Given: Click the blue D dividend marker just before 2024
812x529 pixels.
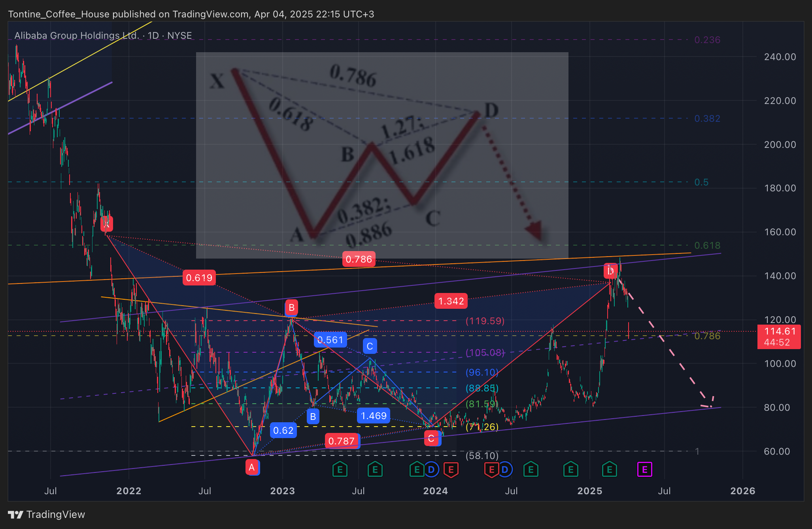Looking at the screenshot, I should pyautogui.click(x=431, y=470).
